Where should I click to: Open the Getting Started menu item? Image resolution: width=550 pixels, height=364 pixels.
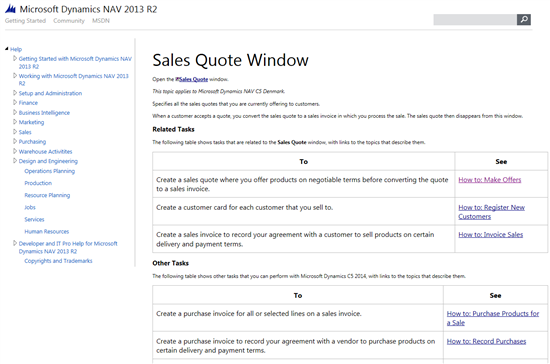pyautogui.click(x=25, y=21)
